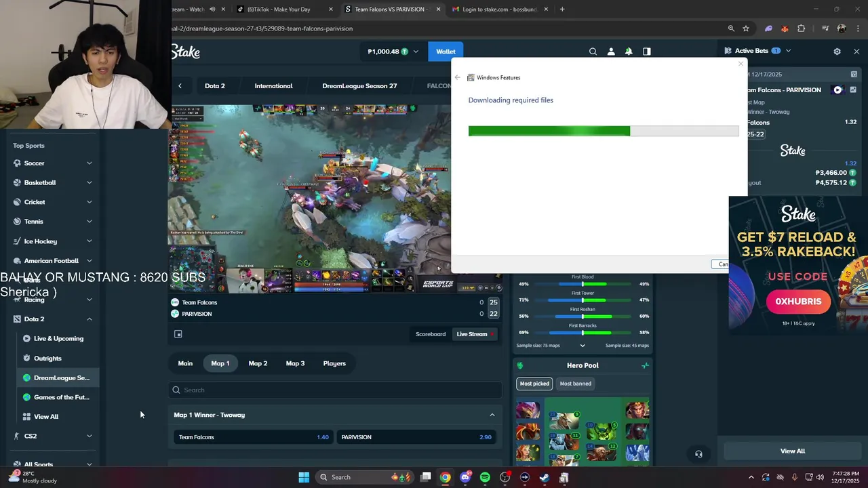Switch to Live Stream view
Screen dimensions: 868x488
[475, 334]
